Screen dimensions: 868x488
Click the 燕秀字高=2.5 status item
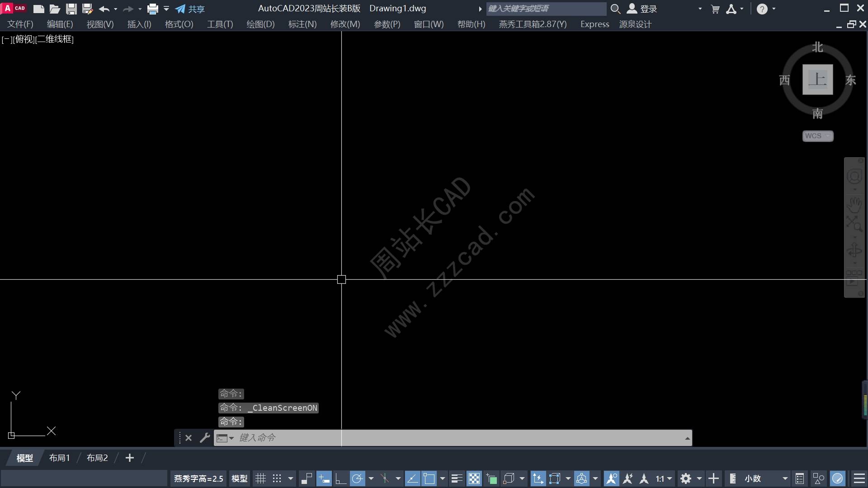[x=198, y=479]
